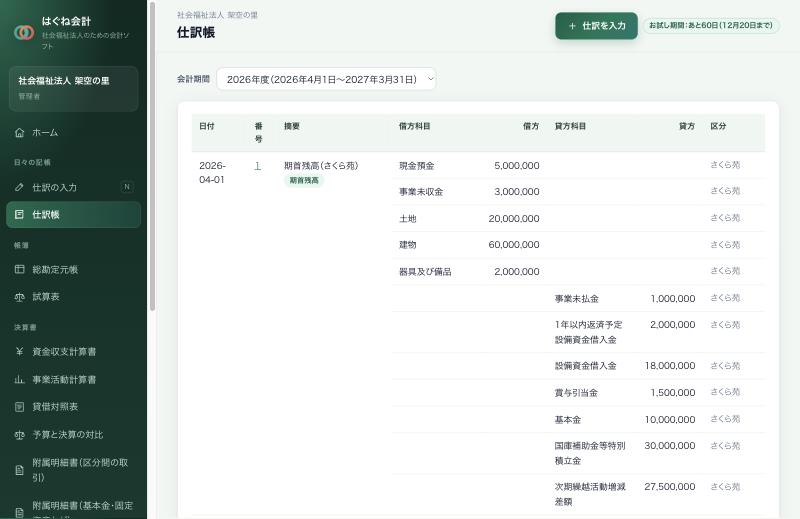Screen dimensions: 800x519
Task: Click the 18,000,000 credit amount
Action: pyautogui.click(x=670, y=366)
